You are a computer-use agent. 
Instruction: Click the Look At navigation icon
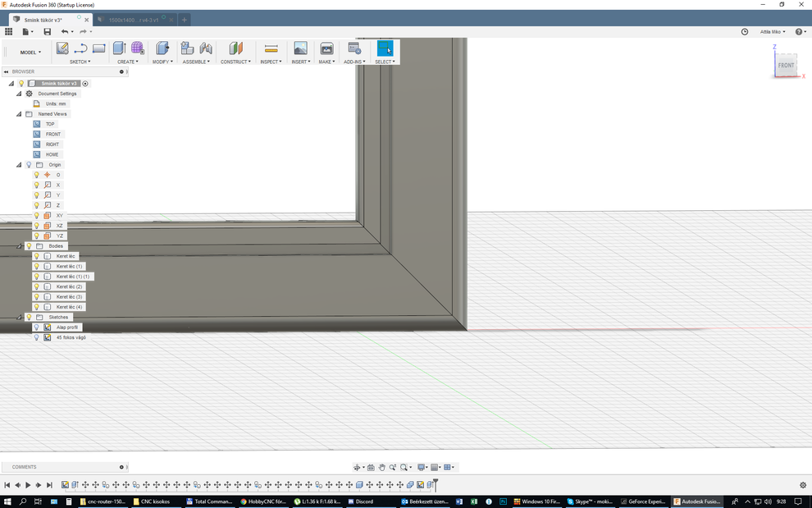(x=371, y=468)
